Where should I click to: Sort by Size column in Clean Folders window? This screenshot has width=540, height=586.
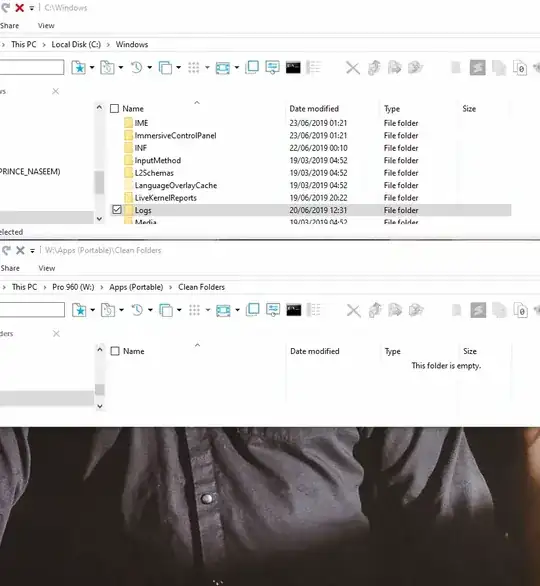coord(470,351)
